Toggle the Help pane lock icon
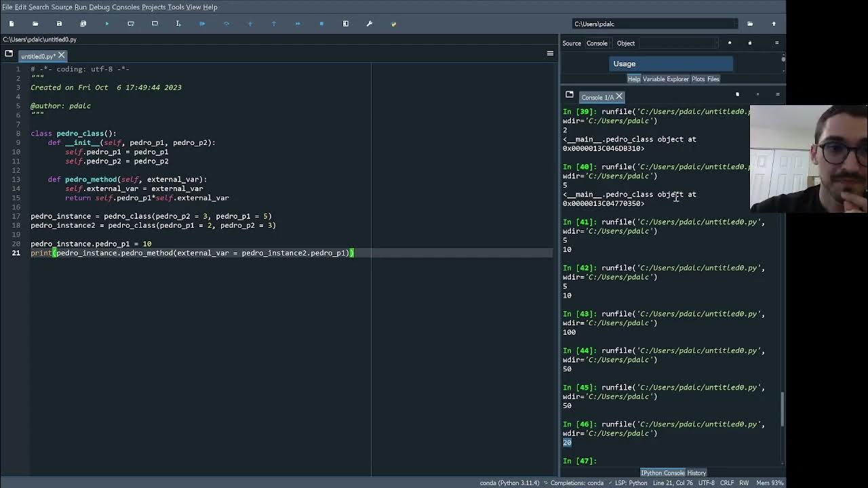The image size is (868, 488). 750,43
